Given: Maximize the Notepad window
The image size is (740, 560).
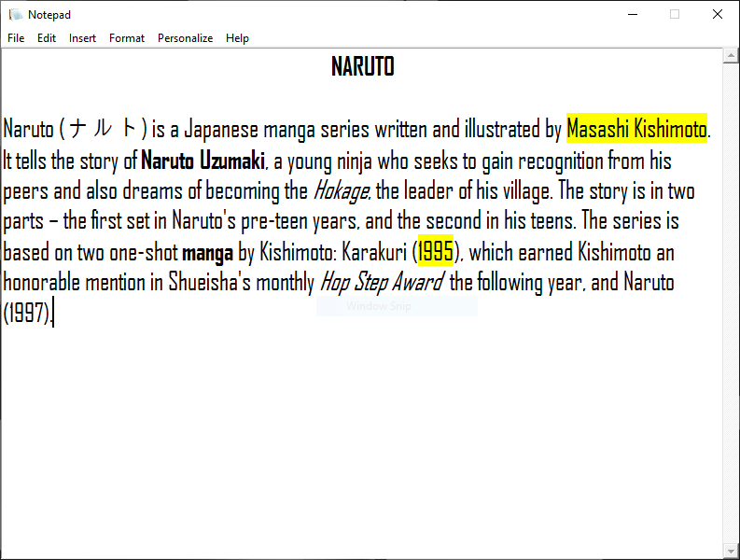Looking at the screenshot, I should 675,15.
